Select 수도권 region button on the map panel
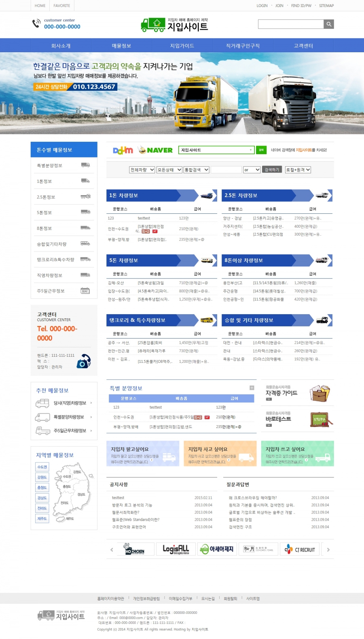Screen dimensions: 364x639 42,467
